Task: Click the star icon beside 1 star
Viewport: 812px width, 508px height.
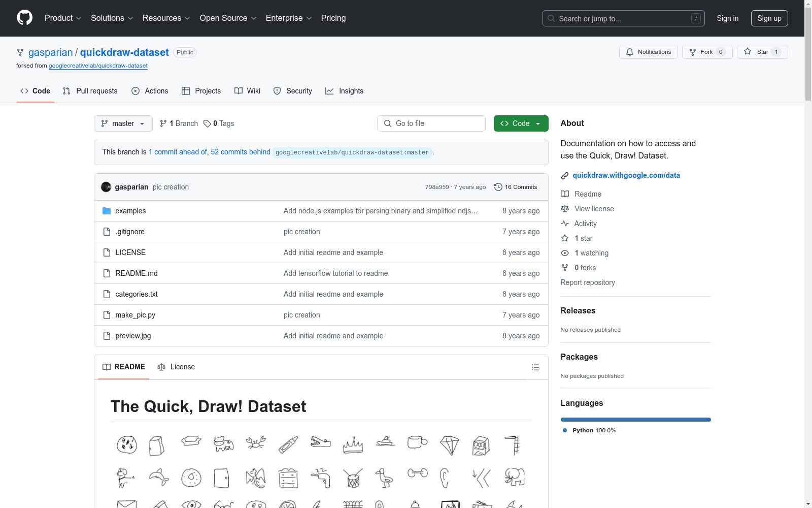Action: point(565,238)
